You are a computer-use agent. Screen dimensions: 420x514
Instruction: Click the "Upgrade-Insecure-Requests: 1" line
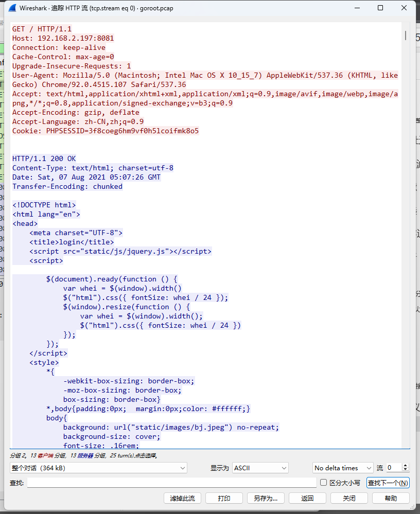click(72, 66)
